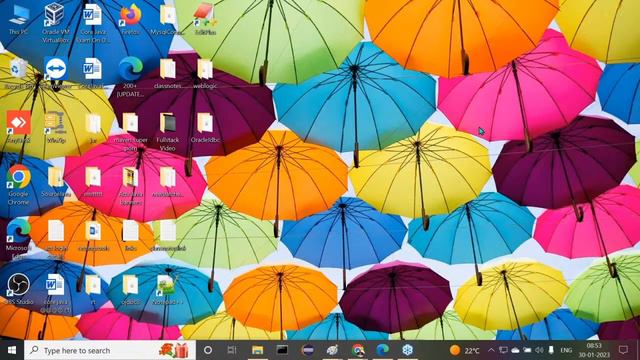Image resolution: width=640 pixels, height=360 pixels.
Task: Launch Oracle VM VirtualBox shortcut
Action: click(x=56, y=22)
